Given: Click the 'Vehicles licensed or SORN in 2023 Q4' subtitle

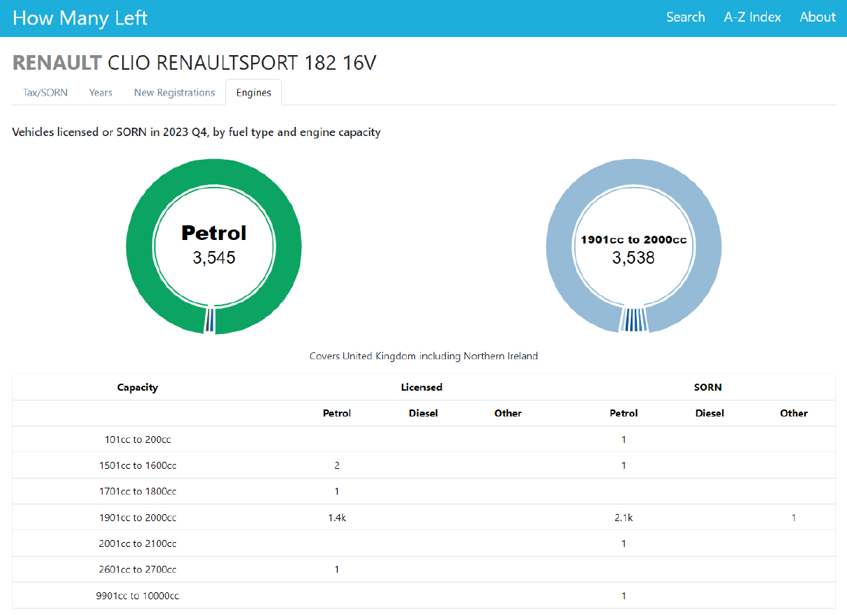Looking at the screenshot, I should click(x=196, y=132).
